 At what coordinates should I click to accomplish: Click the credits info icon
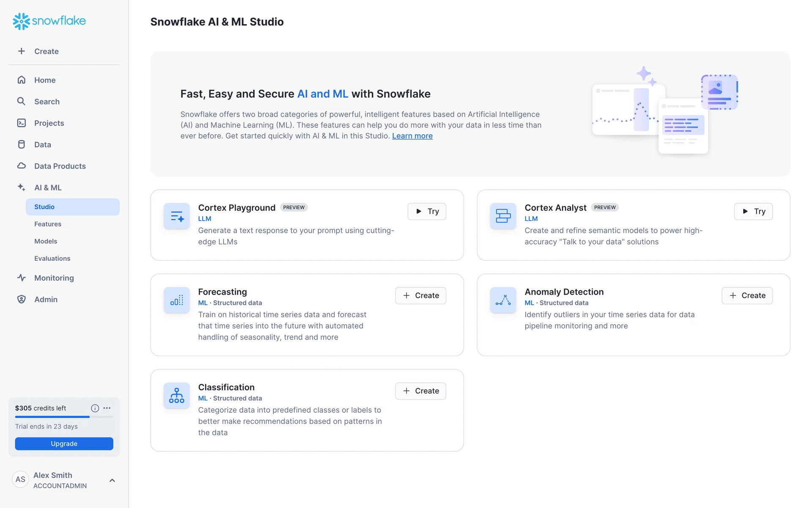(x=95, y=408)
